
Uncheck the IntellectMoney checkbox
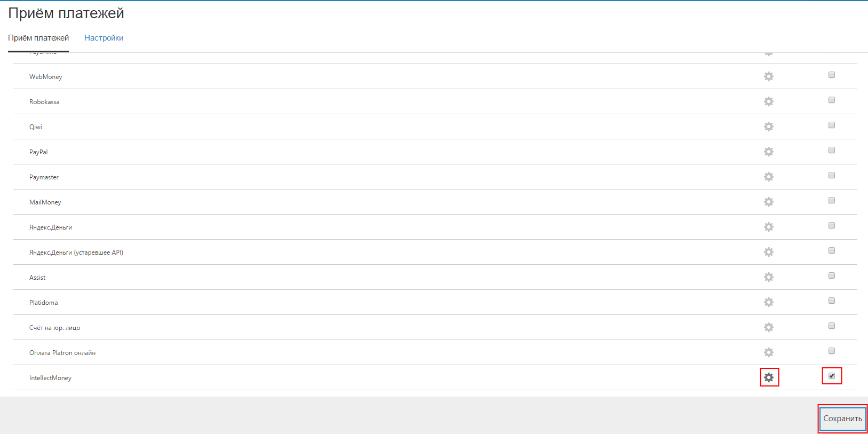pyautogui.click(x=831, y=376)
